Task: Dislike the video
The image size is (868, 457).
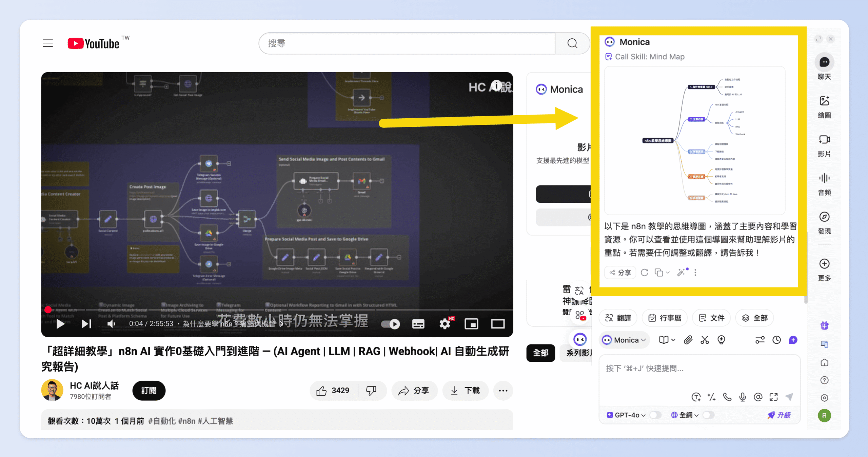Action: 371,391
